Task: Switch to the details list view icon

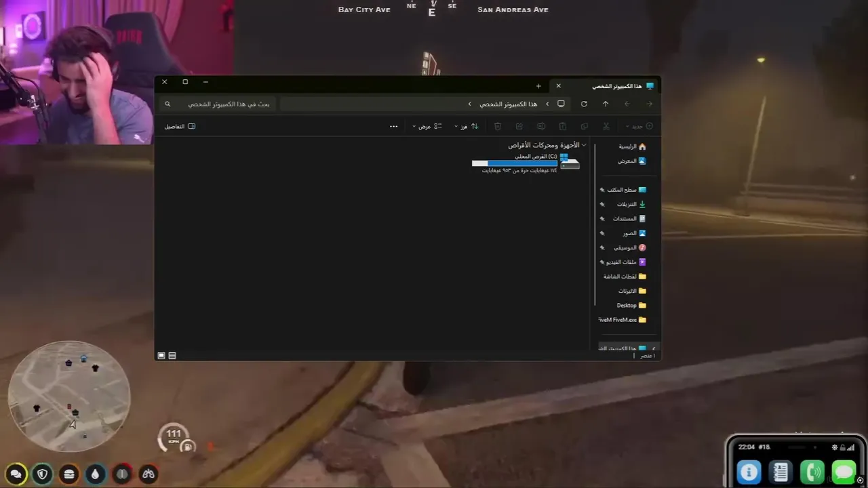Action: [172, 356]
